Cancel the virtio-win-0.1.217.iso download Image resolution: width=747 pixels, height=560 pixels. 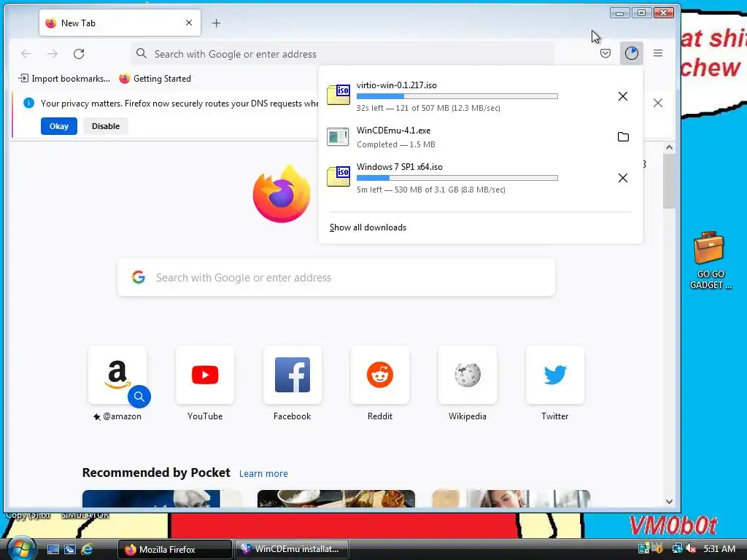pyautogui.click(x=623, y=96)
